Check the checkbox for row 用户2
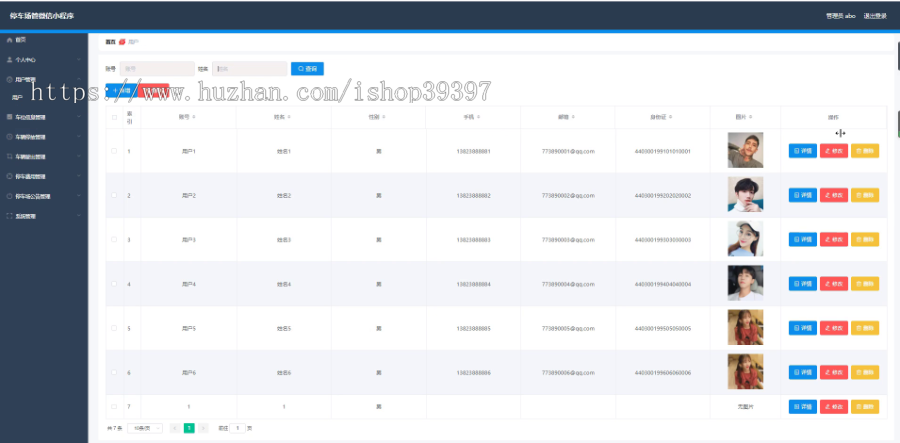The width and height of the screenshot is (900, 443). pyautogui.click(x=114, y=195)
